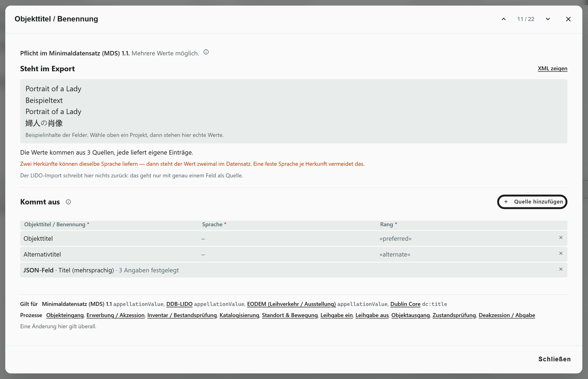
Task: Click the Schließen button
Action: 554,359
